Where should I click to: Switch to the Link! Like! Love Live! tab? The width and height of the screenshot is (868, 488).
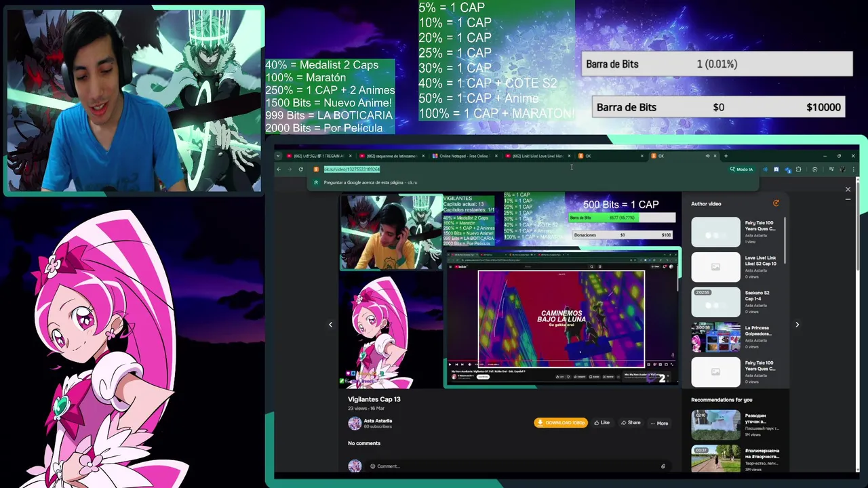coord(537,156)
